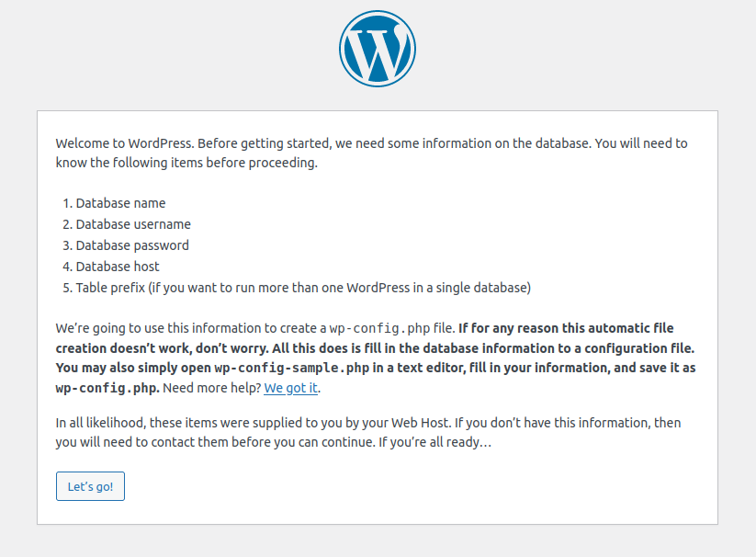Screen dimensions: 756x557
Task: Click "contact them before you can continue" text
Action: click(236, 443)
